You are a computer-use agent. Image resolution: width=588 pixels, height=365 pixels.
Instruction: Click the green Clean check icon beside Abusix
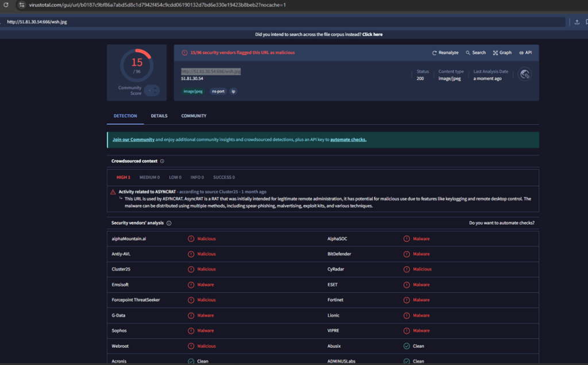point(405,346)
